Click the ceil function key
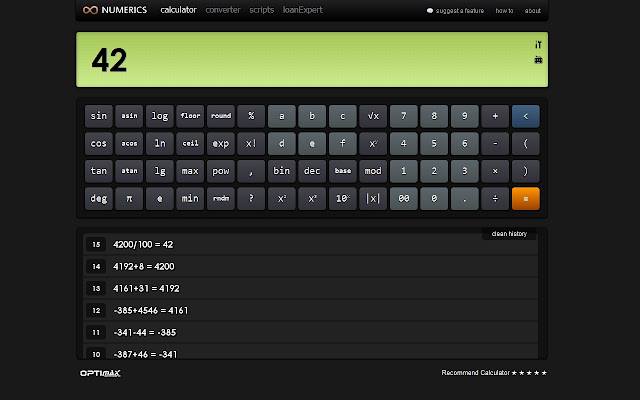Image resolution: width=640 pixels, height=400 pixels. click(x=190, y=144)
